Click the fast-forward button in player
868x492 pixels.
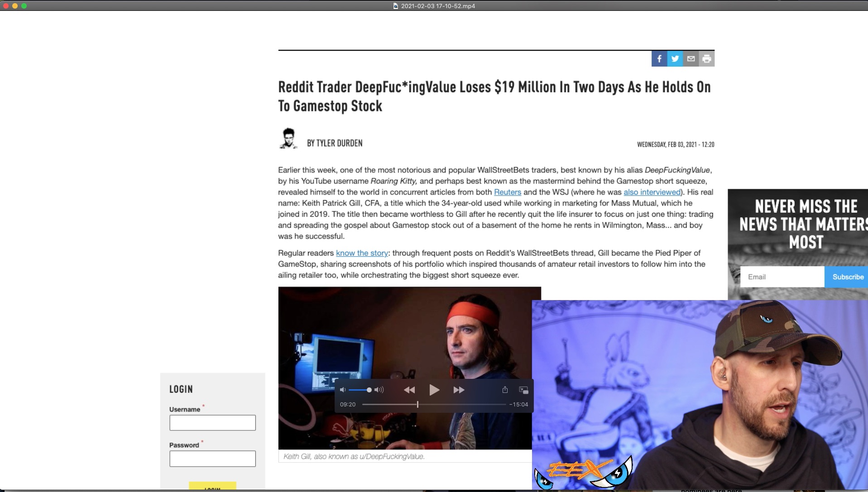459,390
